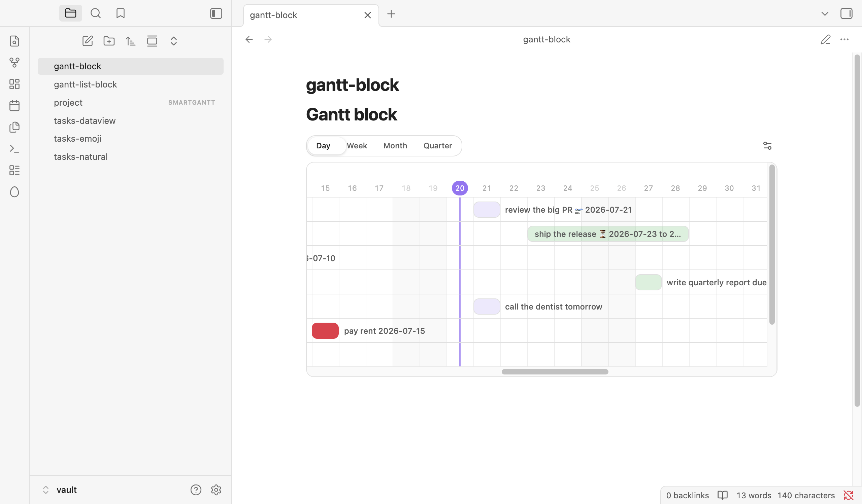Open graph view ribbon icon

coord(14,63)
